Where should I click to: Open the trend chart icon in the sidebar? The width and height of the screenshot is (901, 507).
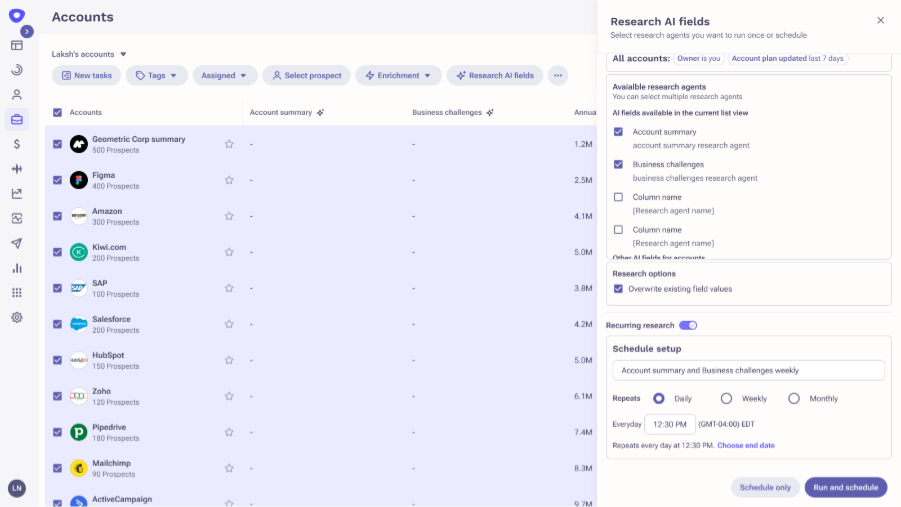17,194
